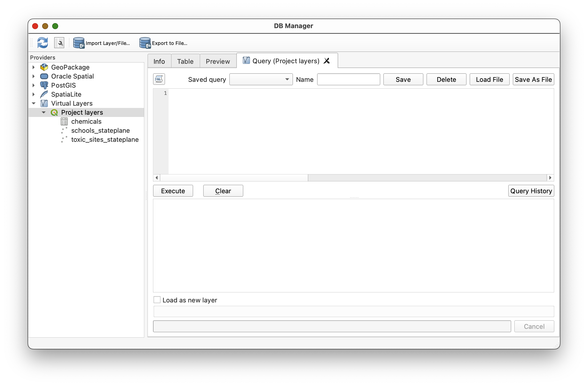Click the editor horizontal scrollbar
The width and height of the screenshot is (588, 386).
(234, 178)
